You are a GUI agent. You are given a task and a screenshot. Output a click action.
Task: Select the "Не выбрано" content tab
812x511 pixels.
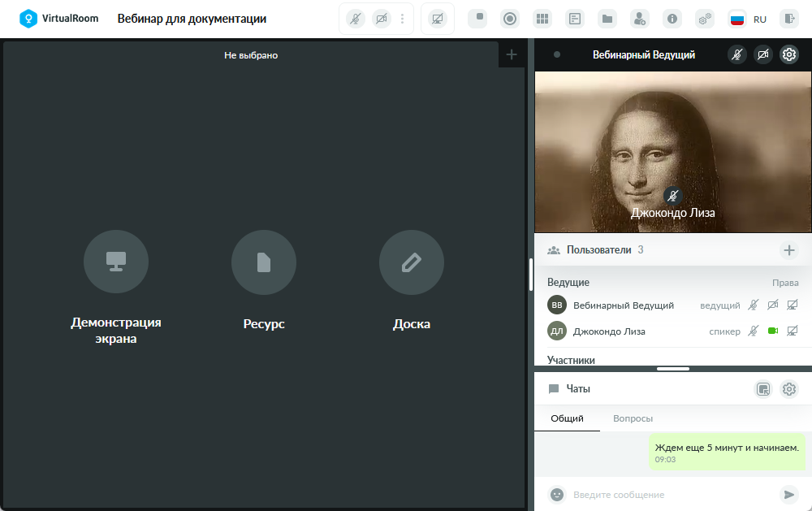click(x=251, y=55)
